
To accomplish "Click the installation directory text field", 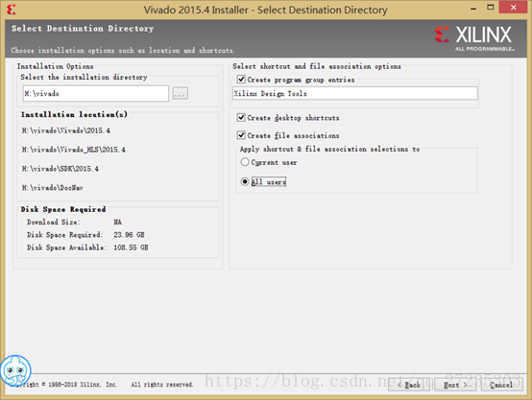I will pos(96,93).
